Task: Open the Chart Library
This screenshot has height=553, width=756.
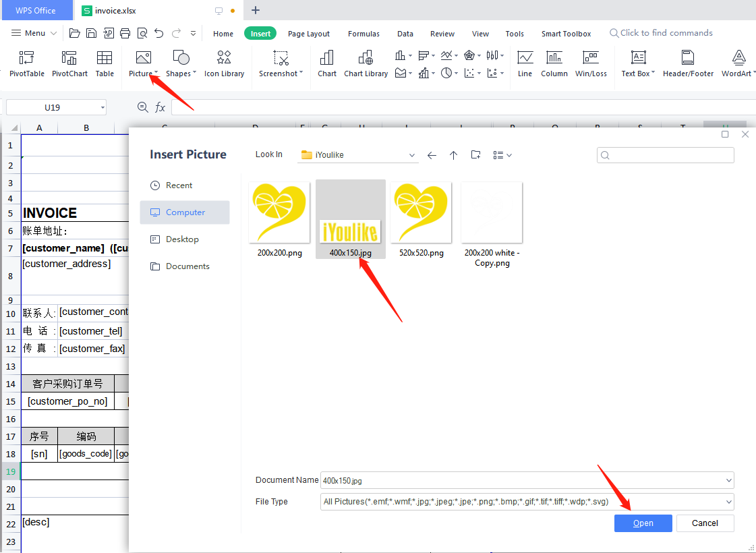Action: [366, 59]
